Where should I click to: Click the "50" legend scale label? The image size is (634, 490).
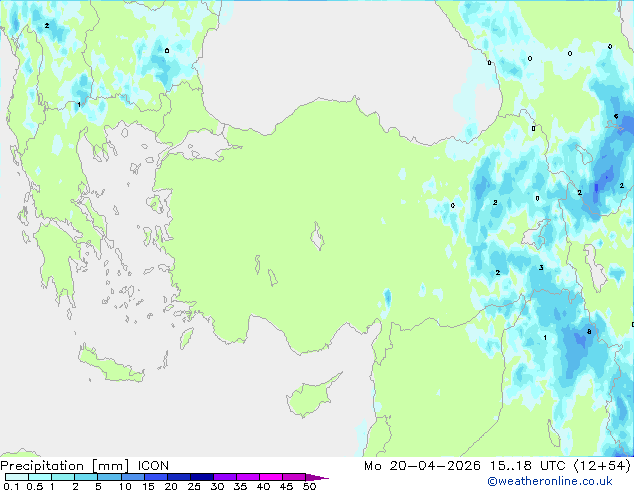309,486
